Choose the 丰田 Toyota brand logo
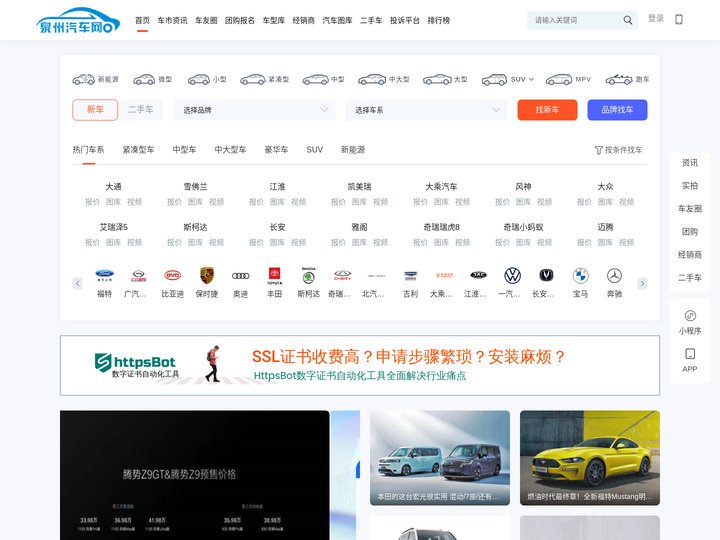Viewport: 720px width, 540px height. point(275,276)
